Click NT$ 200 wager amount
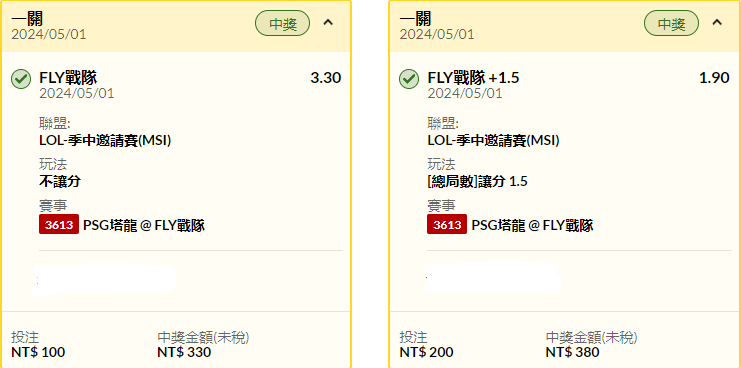The width and height of the screenshot is (741, 368). tap(426, 352)
